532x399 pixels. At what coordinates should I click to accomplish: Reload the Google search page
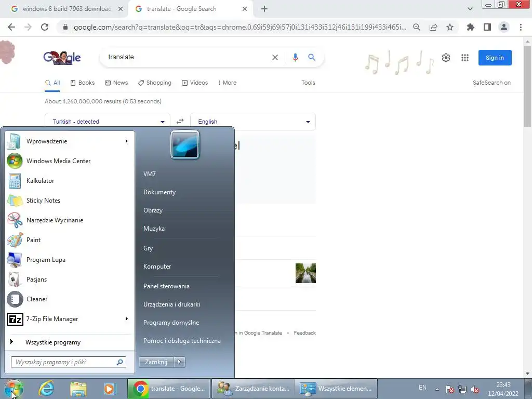pos(45,27)
